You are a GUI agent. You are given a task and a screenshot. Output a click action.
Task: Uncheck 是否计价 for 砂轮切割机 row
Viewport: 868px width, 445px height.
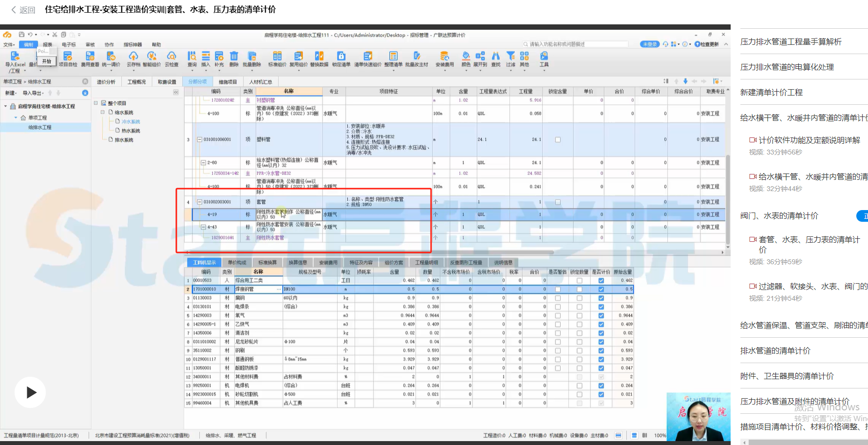(601, 394)
